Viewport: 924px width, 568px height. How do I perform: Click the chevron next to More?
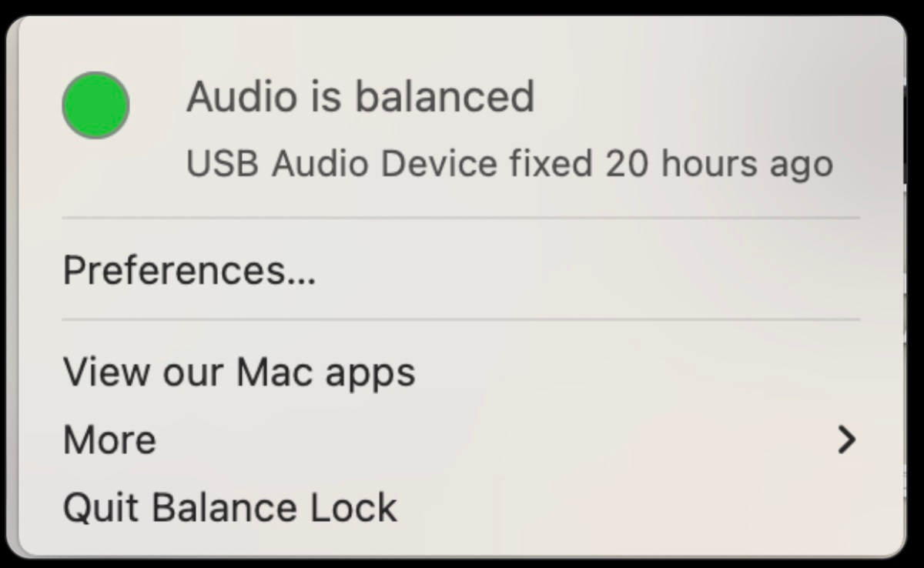click(x=847, y=439)
